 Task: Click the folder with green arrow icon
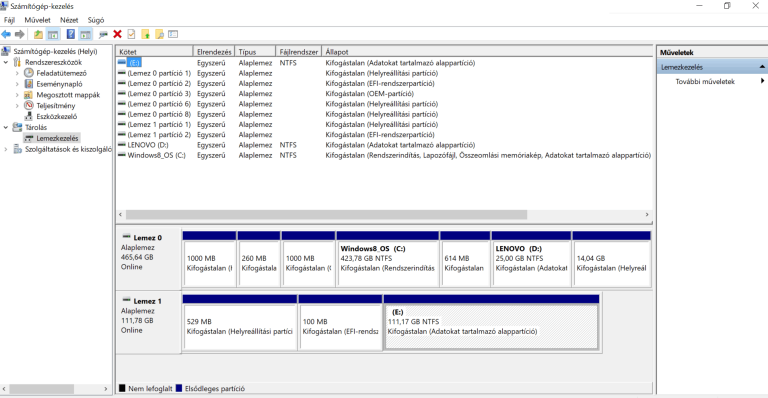click(x=145, y=34)
